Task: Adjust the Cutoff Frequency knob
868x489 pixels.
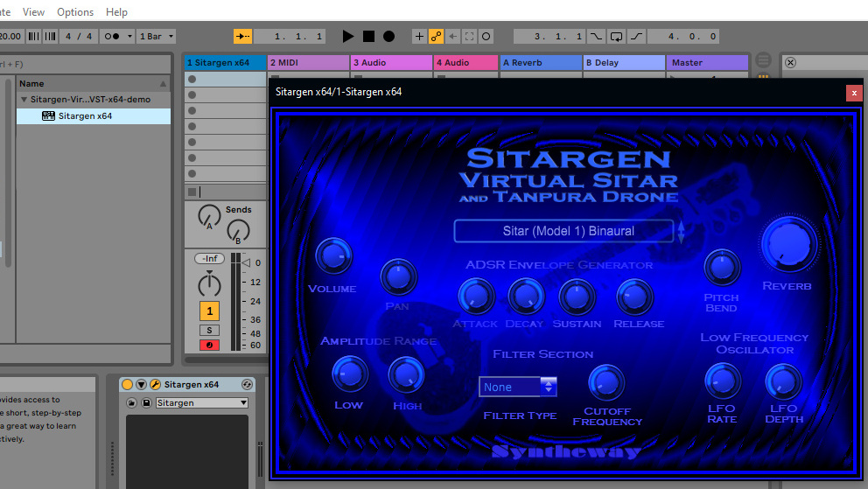Action: pos(606,383)
